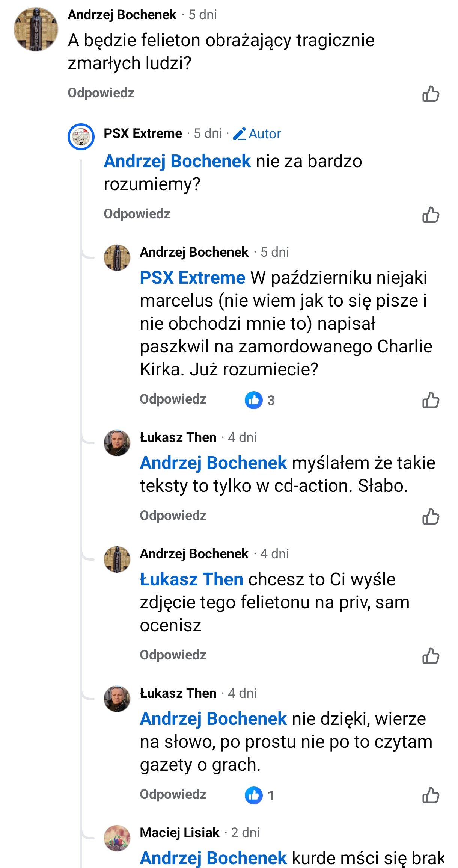This screenshot has height=868, width=458.
Task: Open PSX Extreme page avatar
Action: [x=81, y=136]
